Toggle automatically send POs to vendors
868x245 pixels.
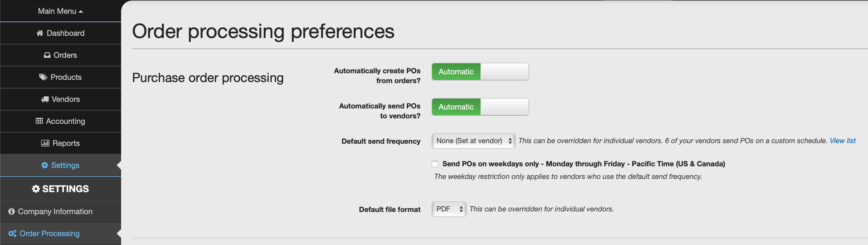coord(480,107)
